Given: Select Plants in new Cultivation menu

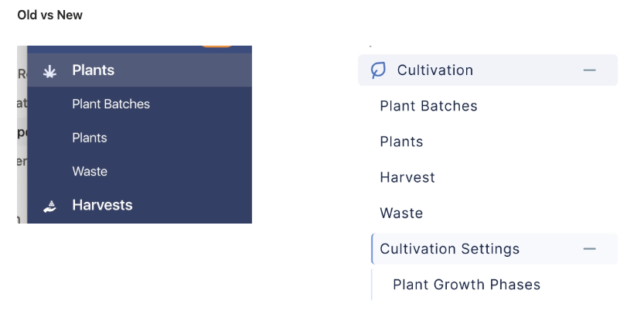Looking at the screenshot, I should click(x=401, y=142).
